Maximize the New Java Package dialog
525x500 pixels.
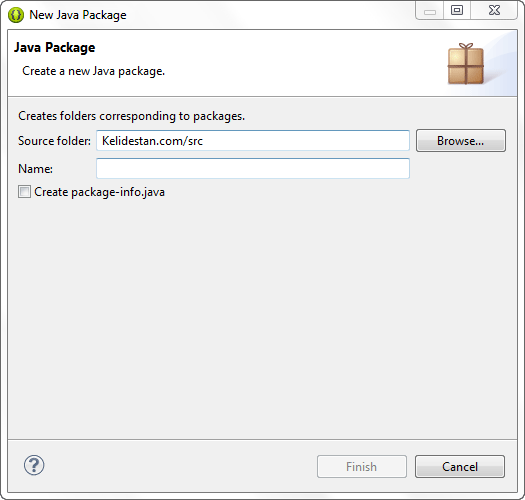457,11
